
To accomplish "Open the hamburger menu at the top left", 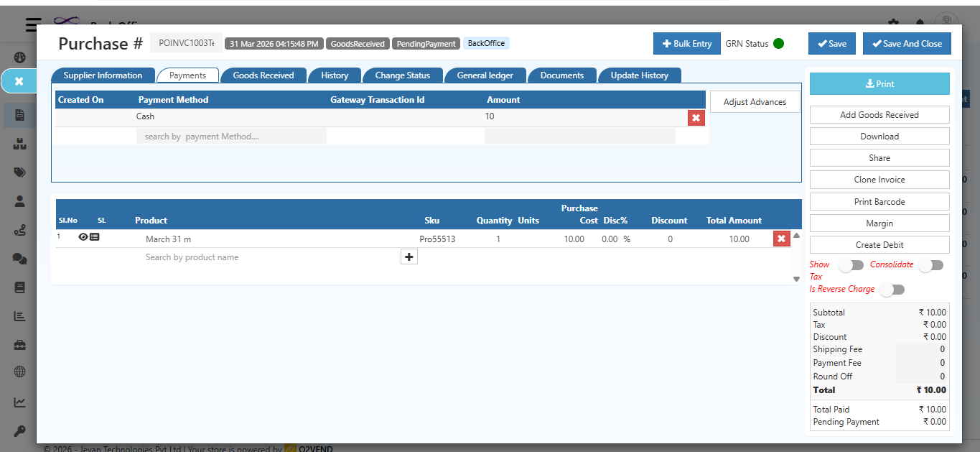I will click(x=33, y=25).
